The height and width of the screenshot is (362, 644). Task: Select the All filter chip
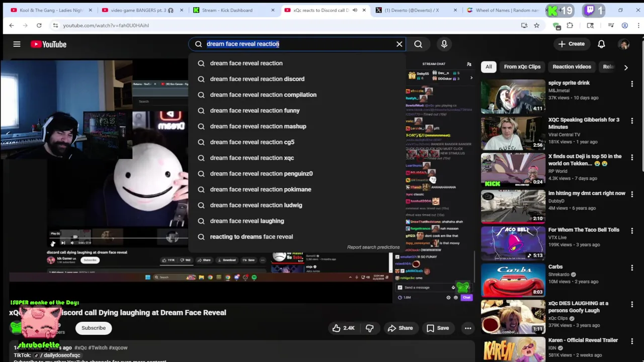click(489, 67)
